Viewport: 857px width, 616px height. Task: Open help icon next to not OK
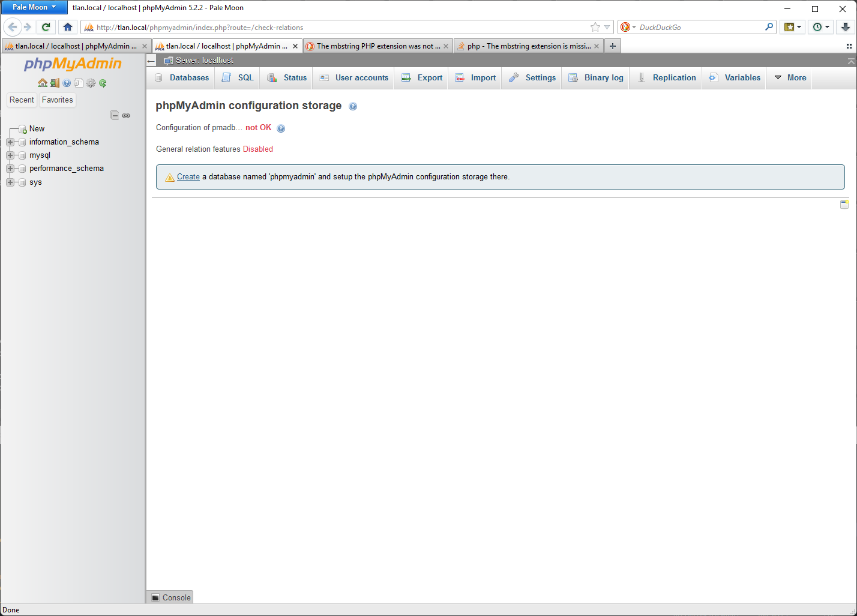(x=281, y=128)
